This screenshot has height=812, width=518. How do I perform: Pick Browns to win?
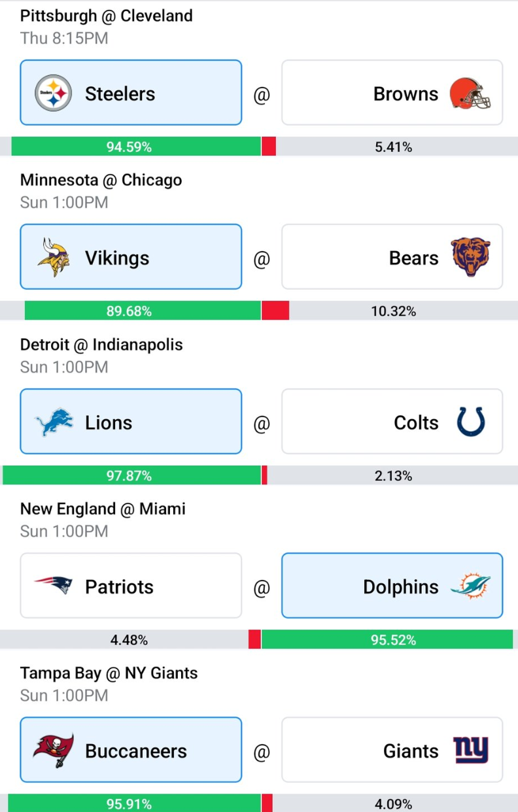tap(392, 93)
